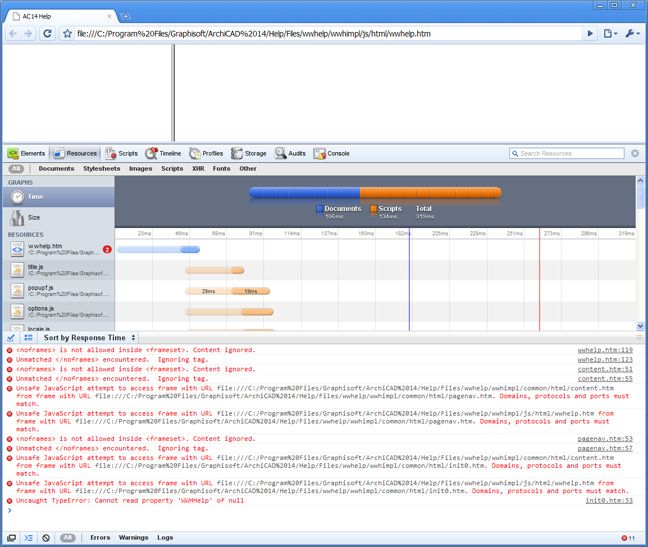Show All console messages

pos(68,537)
